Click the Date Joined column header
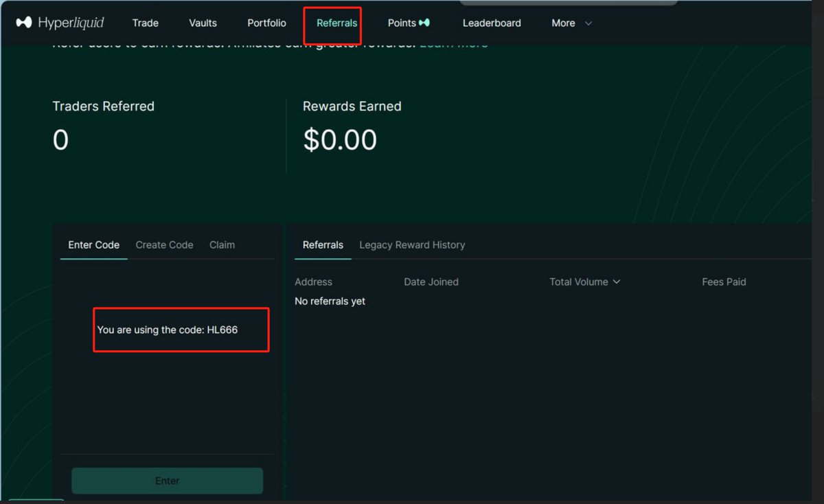The image size is (824, 504). click(x=431, y=282)
